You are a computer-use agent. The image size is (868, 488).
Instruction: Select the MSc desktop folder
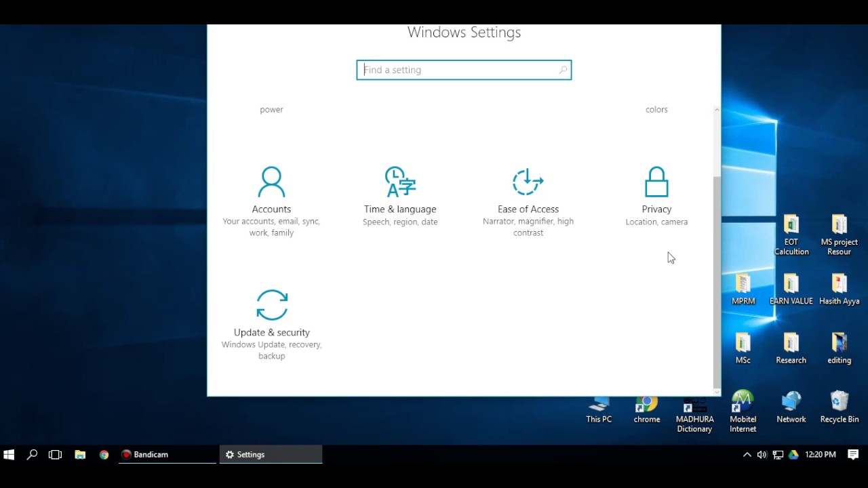click(x=743, y=348)
